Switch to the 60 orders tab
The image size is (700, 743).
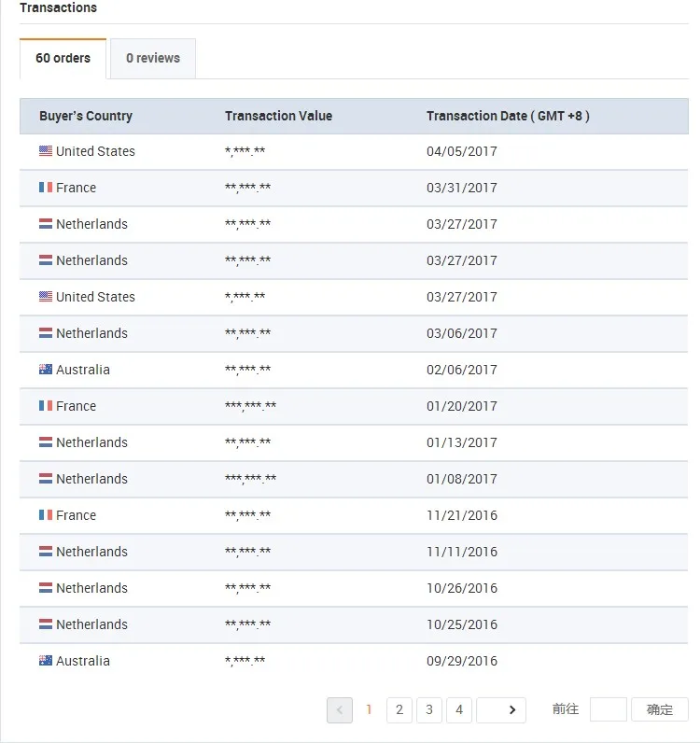click(x=63, y=58)
